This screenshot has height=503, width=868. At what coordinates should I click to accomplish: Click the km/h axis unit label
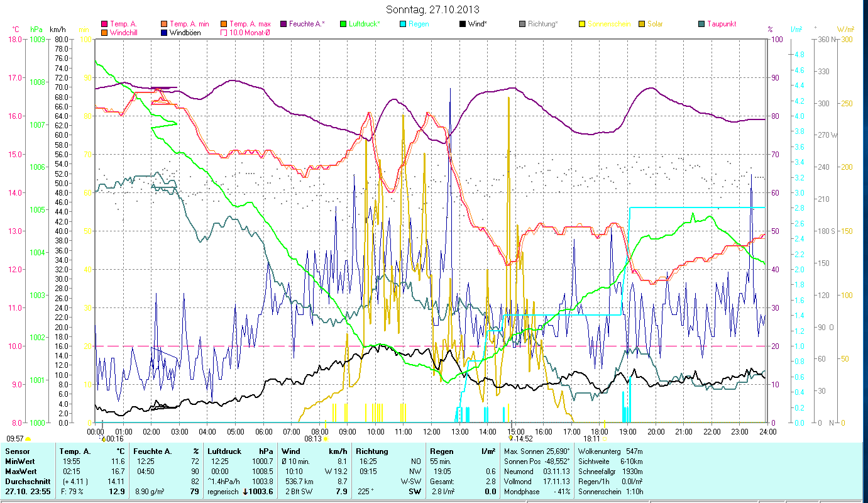click(57, 30)
